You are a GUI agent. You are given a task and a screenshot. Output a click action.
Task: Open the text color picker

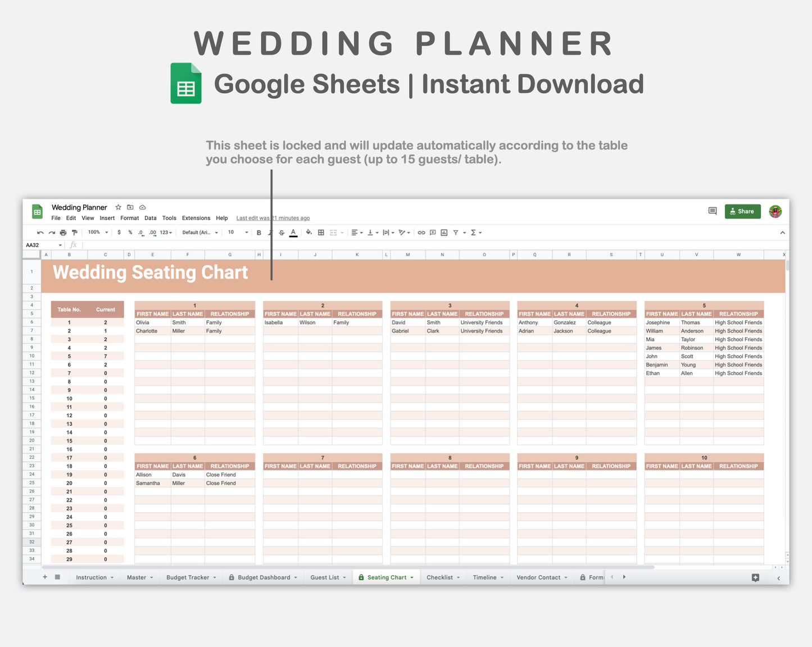293,232
